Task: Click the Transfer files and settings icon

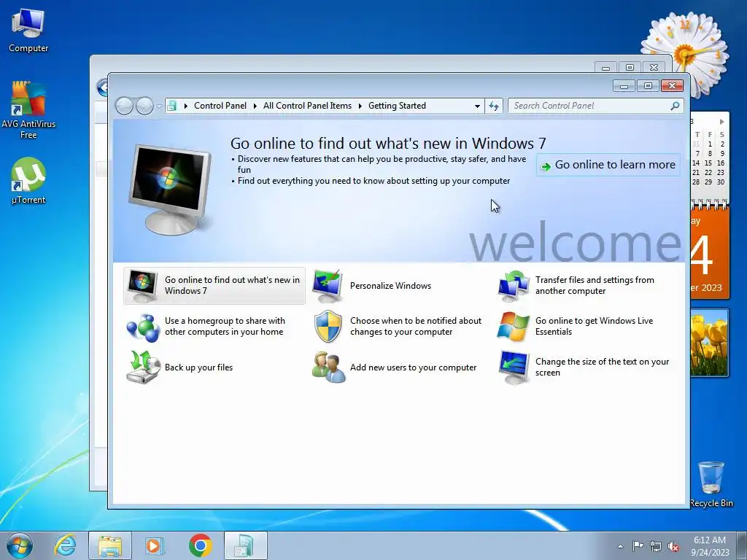Action: coord(513,286)
